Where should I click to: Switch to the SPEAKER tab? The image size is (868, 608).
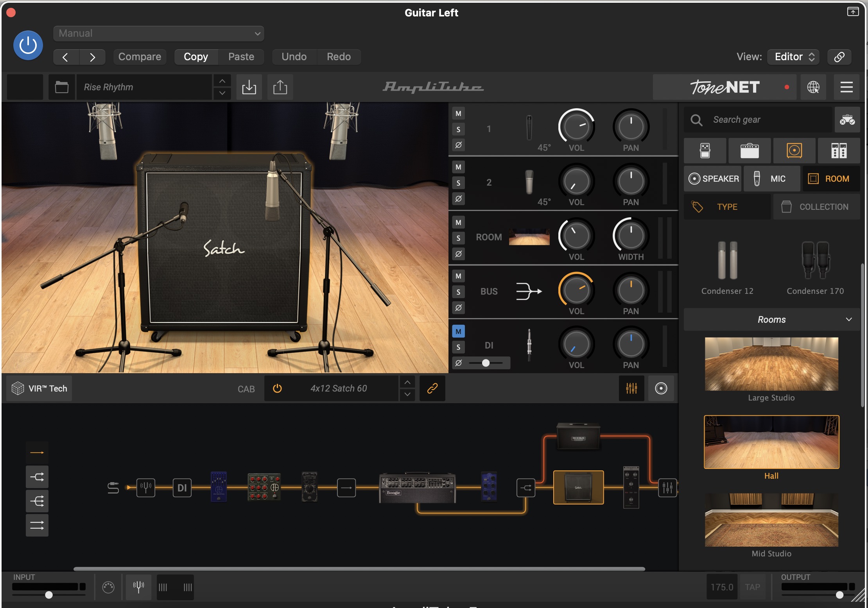coord(713,179)
